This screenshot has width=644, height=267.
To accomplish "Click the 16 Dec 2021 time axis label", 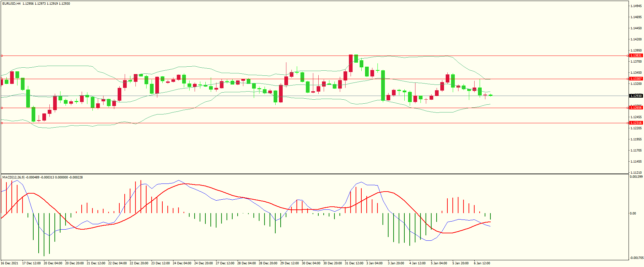I will click(x=10, y=263).
